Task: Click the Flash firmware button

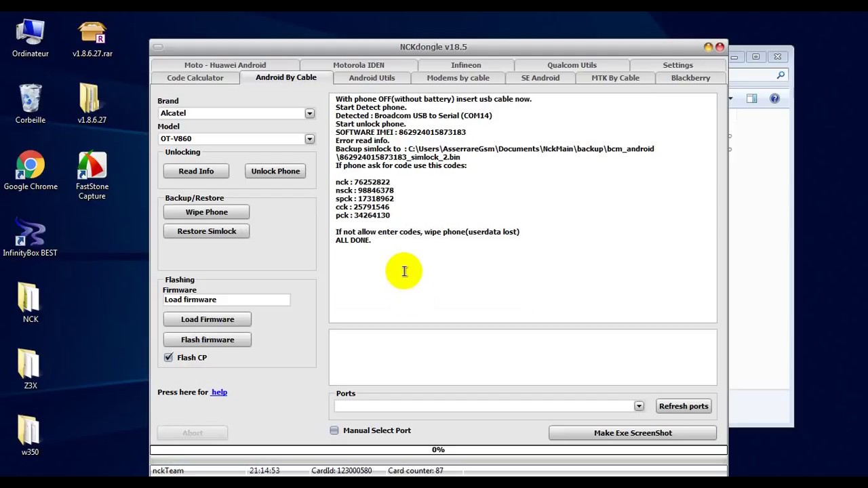Action: click(x=208, y=340)
